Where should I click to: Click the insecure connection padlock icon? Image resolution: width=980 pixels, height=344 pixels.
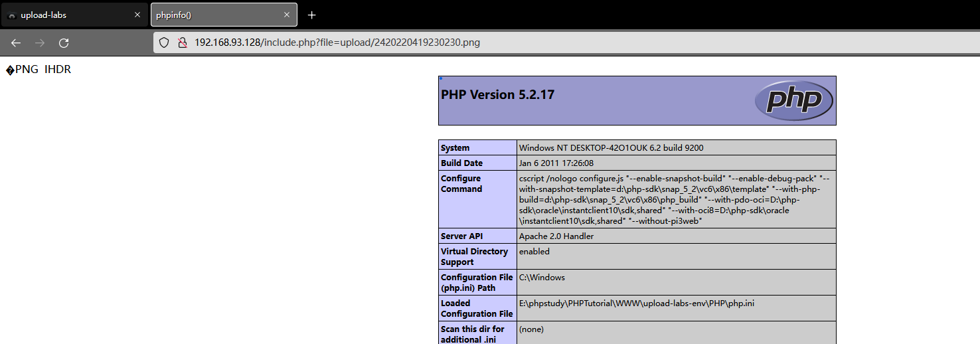pyautogui.click(x=181, y=43)
